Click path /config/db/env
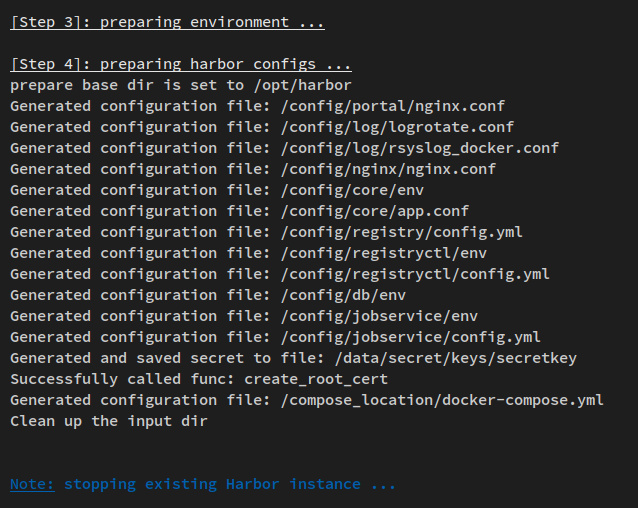Viewport: 638px width, 508px height. (x=345, y=295)
